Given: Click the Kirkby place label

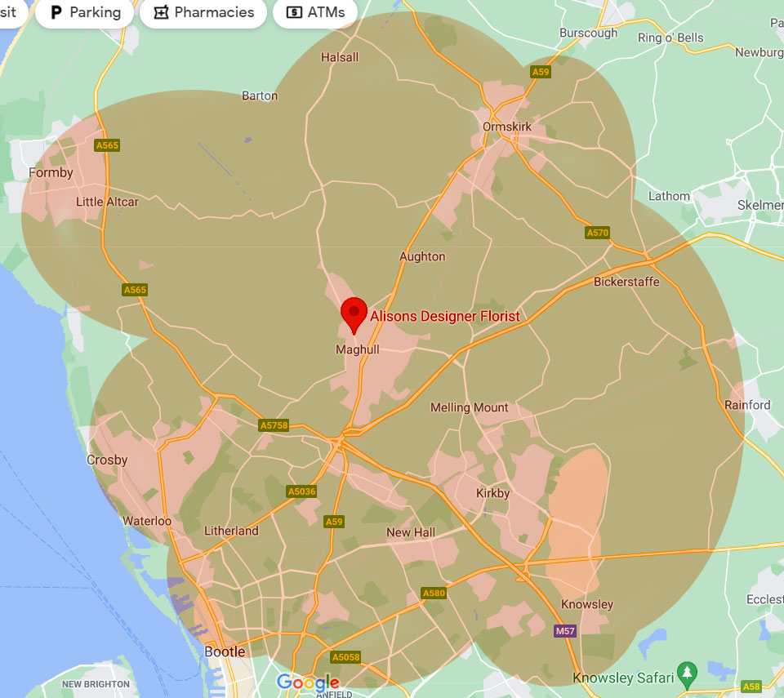Looking at the screenshot, I should click(x=493, y=494).
